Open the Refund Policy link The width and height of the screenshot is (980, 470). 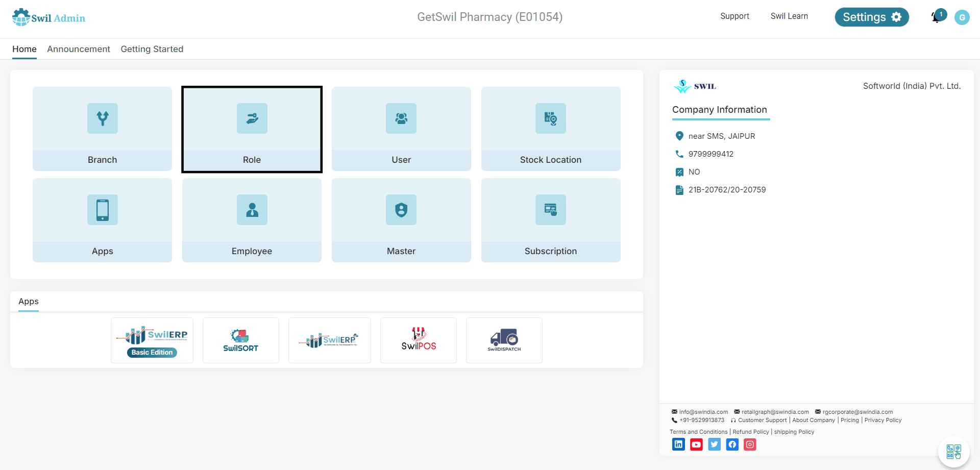pyautogui.click(x=751, y=432)
